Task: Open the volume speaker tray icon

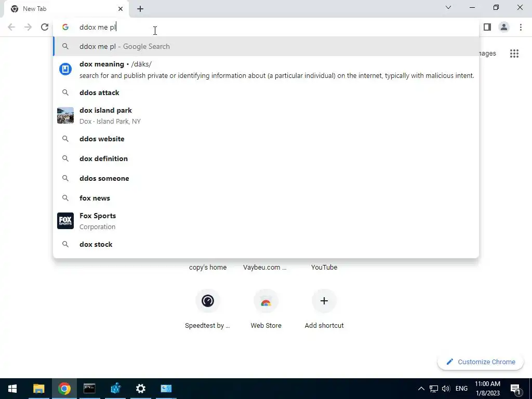Action: (446, 389)
